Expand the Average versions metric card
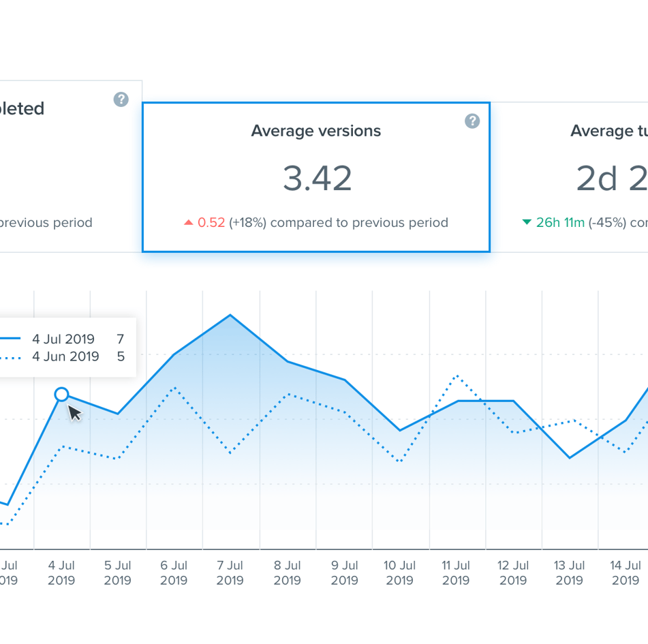 [x=315, y=177]
